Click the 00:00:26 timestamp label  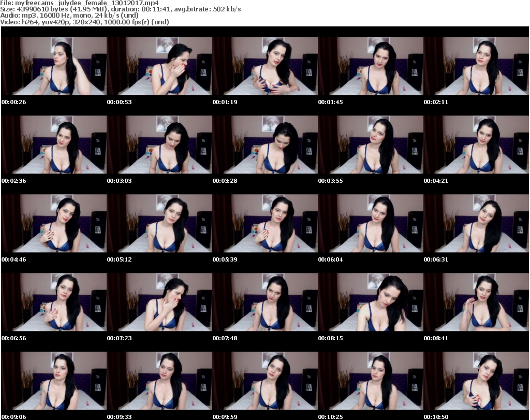point(14,102)
